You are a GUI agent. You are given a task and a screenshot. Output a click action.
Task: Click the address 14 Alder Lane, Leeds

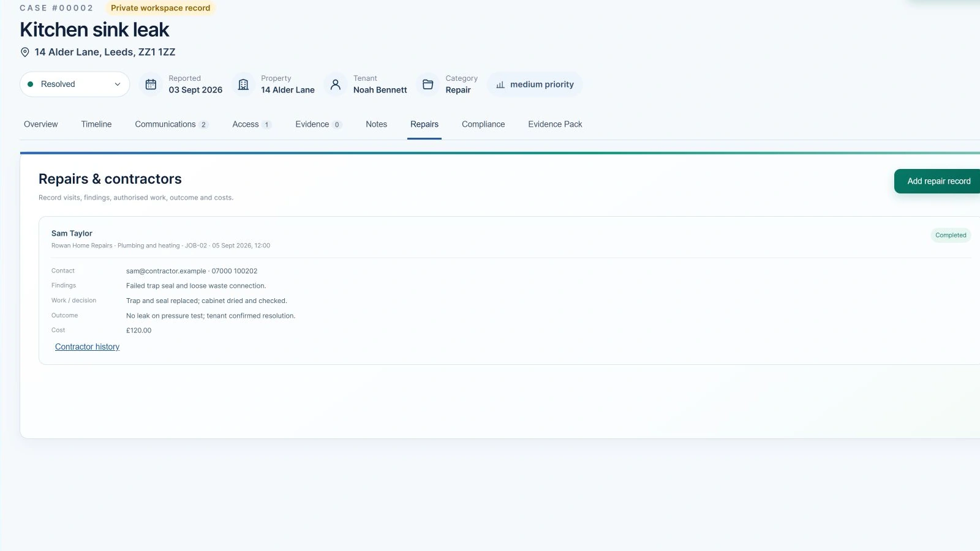click(105, 53)
